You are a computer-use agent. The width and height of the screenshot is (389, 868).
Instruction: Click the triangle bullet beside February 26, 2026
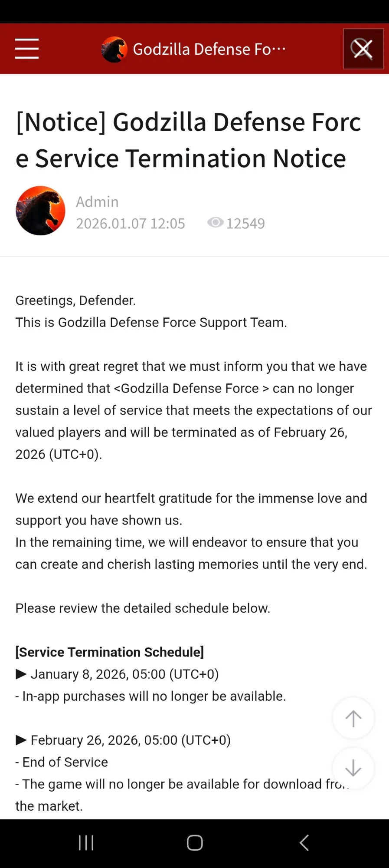pos(21,740)
